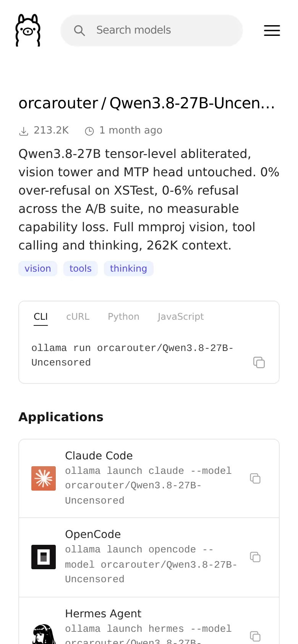Open the Ollama llama logo homepage
298x644 pixels.
coord(28,30)
